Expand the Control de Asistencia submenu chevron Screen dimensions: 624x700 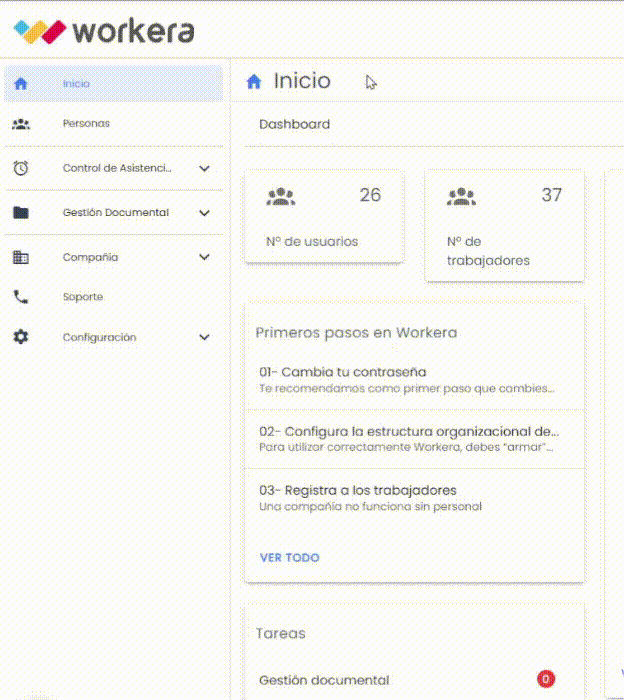coord(204,169)
